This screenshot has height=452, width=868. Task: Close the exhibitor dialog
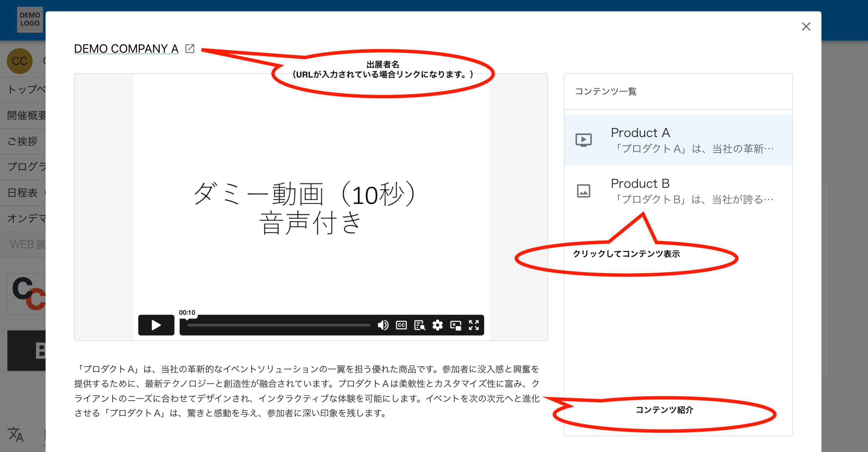[806, 27]
